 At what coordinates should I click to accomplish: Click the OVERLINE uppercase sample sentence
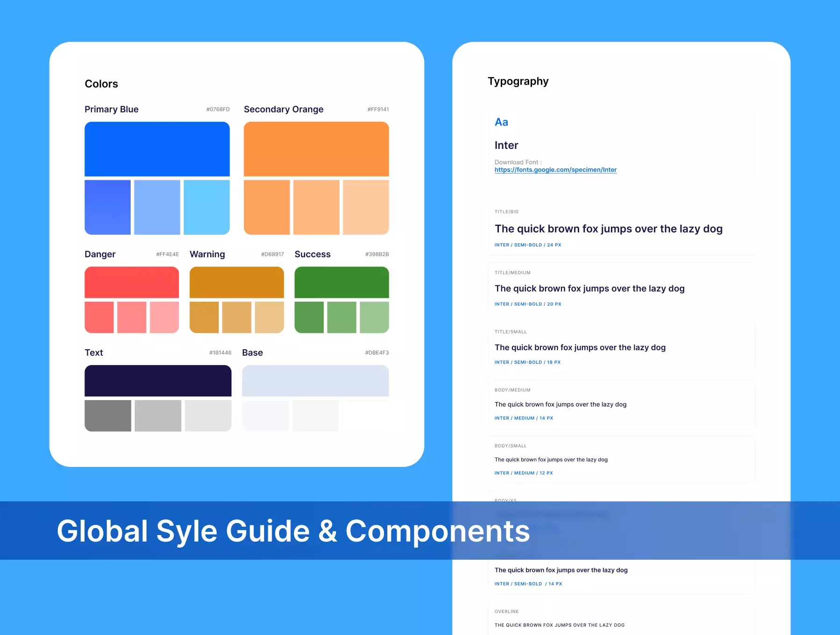[x=560, y=625]
